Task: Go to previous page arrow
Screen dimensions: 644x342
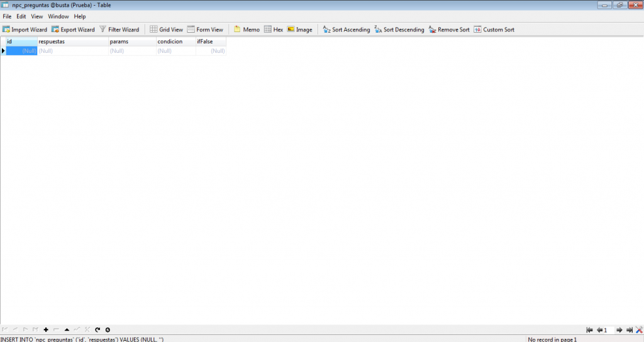Action: point(599,330)
